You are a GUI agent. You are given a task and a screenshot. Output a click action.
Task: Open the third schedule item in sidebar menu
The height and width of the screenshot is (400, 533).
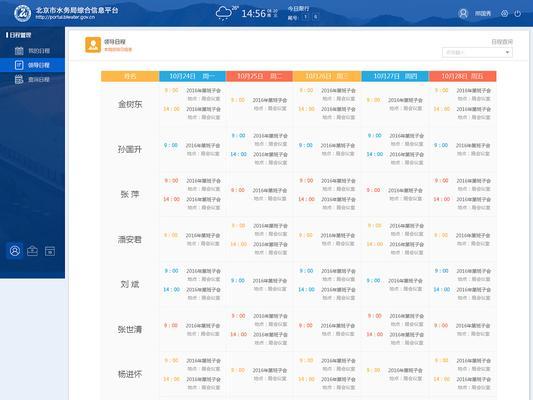click(32, 80)
